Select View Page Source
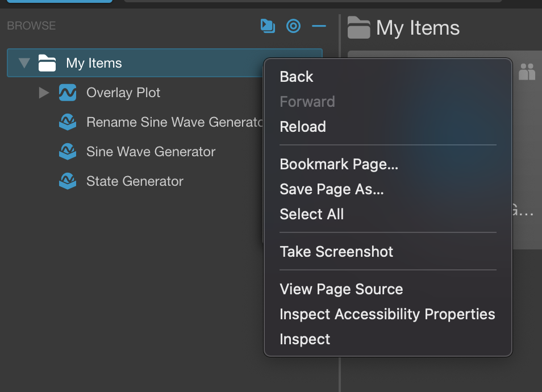This screenshot has height=392, width=542. click(x=341, y=289)
